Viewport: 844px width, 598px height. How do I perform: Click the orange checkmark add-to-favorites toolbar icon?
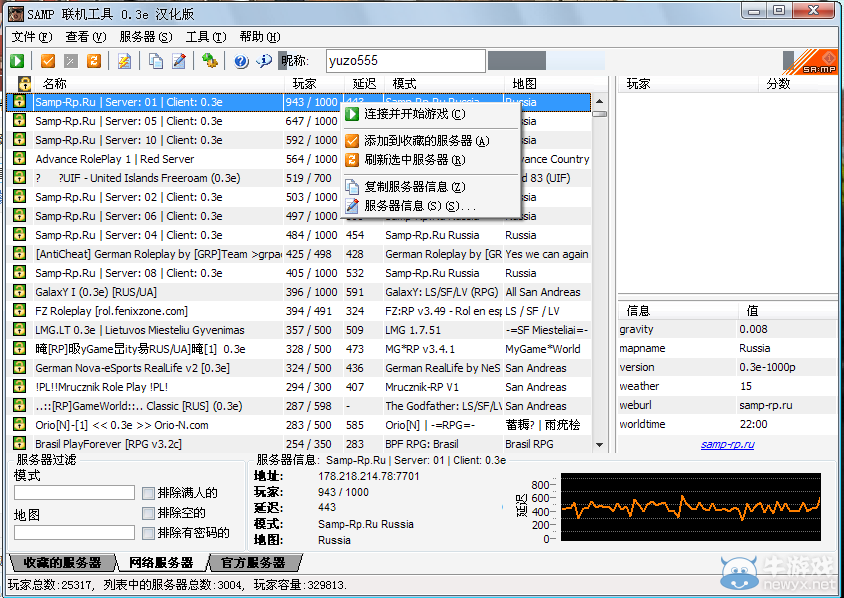point(48,61)
